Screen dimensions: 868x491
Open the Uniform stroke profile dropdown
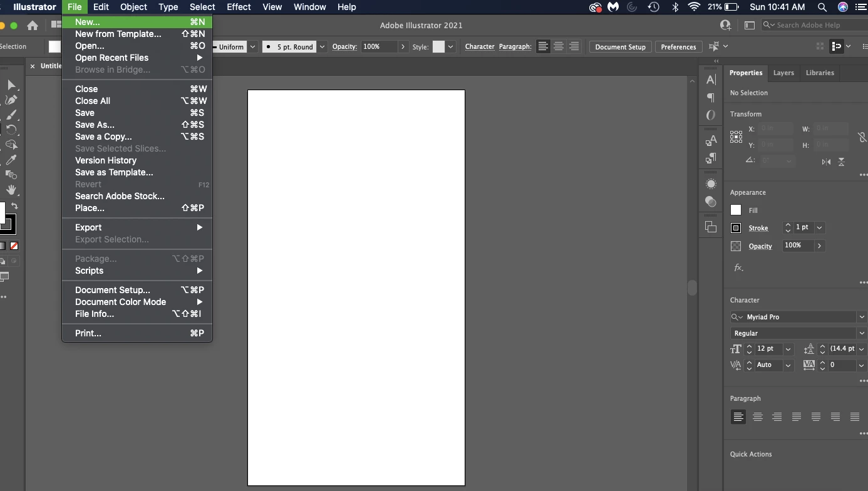[x=253, y=46]
